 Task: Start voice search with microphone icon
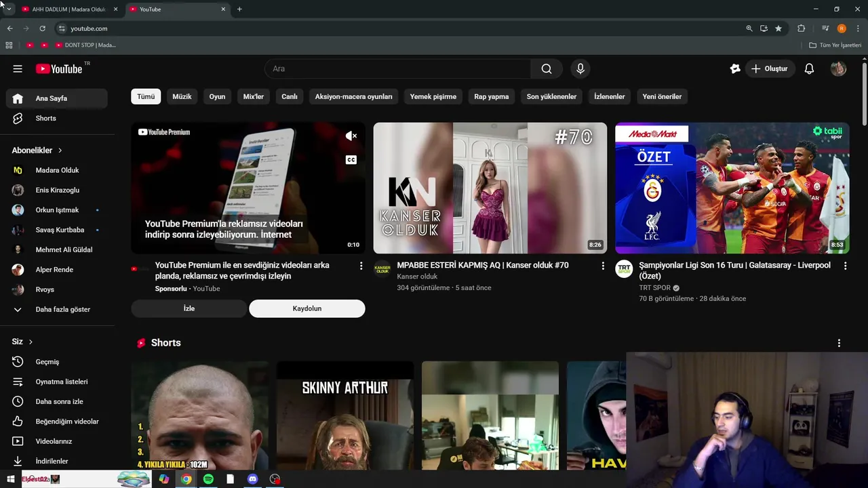click(580, 68)
